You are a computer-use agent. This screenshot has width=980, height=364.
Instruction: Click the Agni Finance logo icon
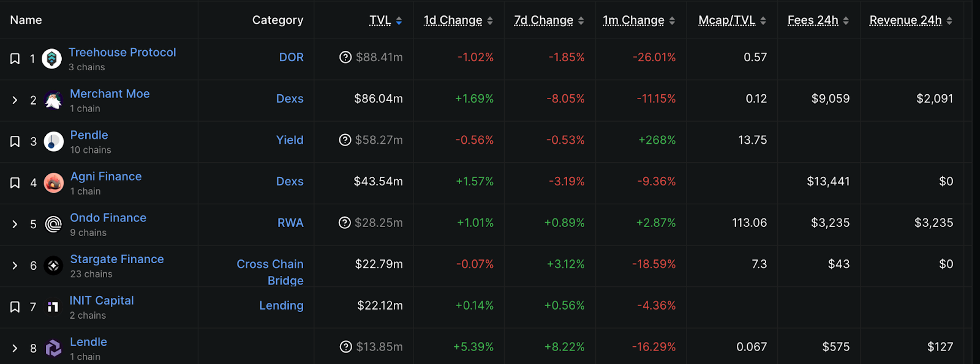[53, 183]
